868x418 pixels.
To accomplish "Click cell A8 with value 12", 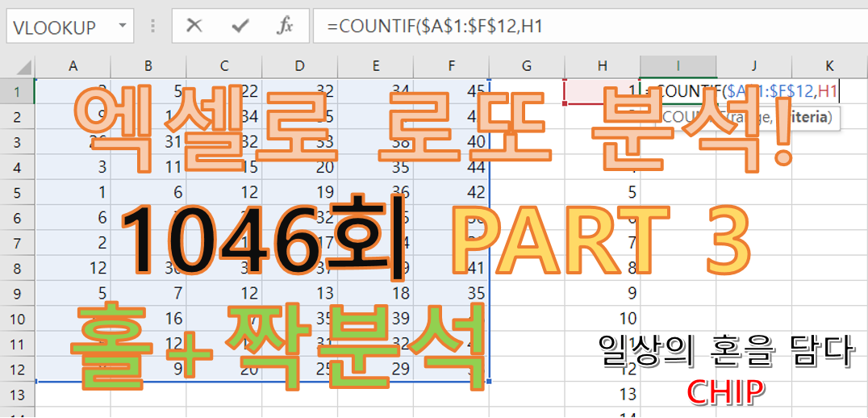I will click(x=73, y=268).
